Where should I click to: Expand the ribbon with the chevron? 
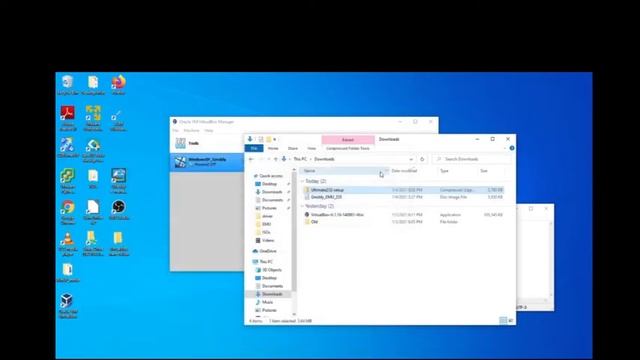[x=505, y=148]
